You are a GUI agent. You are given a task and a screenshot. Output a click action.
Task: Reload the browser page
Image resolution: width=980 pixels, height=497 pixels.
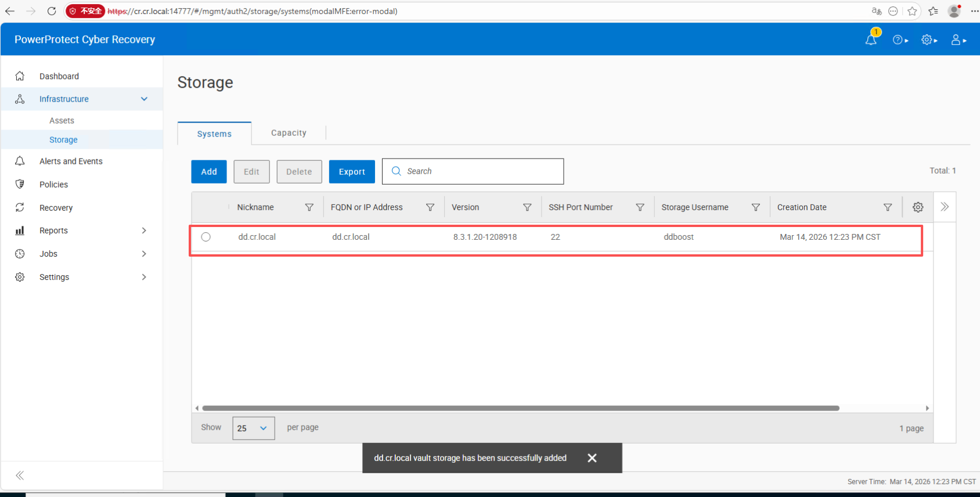(52, 11)
